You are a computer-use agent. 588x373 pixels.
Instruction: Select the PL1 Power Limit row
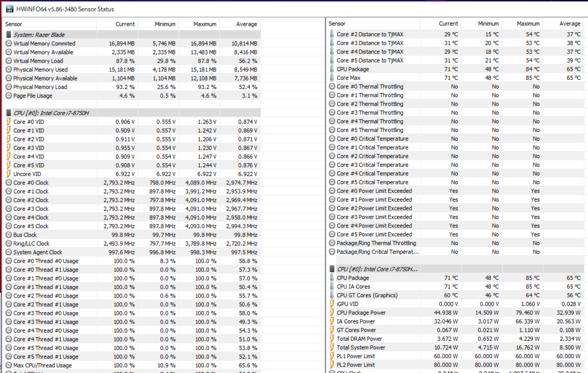pyautogui.click(x=455, y=356)
